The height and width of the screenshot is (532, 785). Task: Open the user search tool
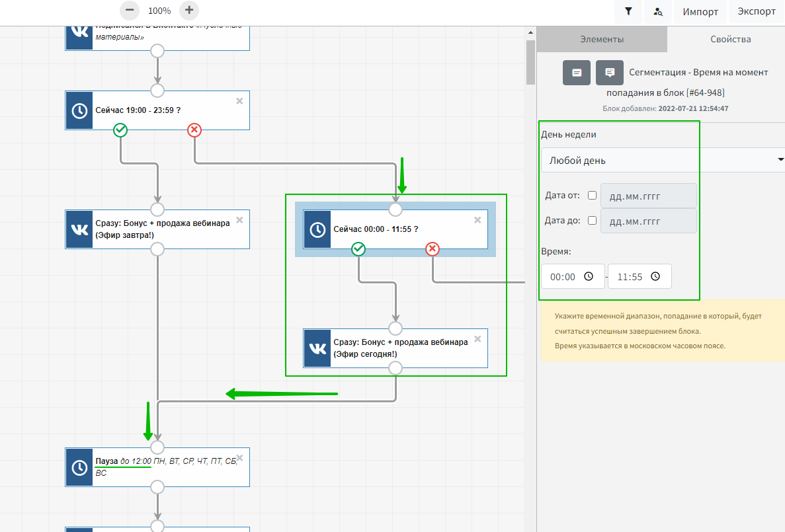click(658, 11)
